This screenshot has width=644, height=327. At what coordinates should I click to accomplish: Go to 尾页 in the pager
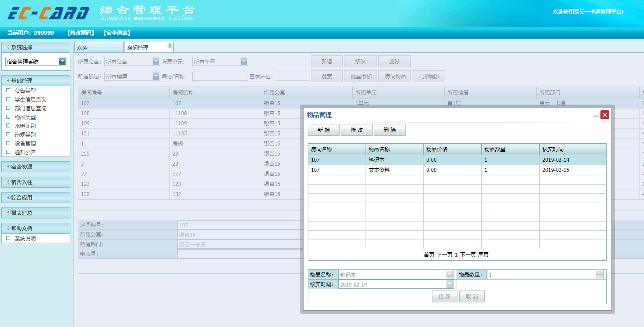tap(483, 254)
